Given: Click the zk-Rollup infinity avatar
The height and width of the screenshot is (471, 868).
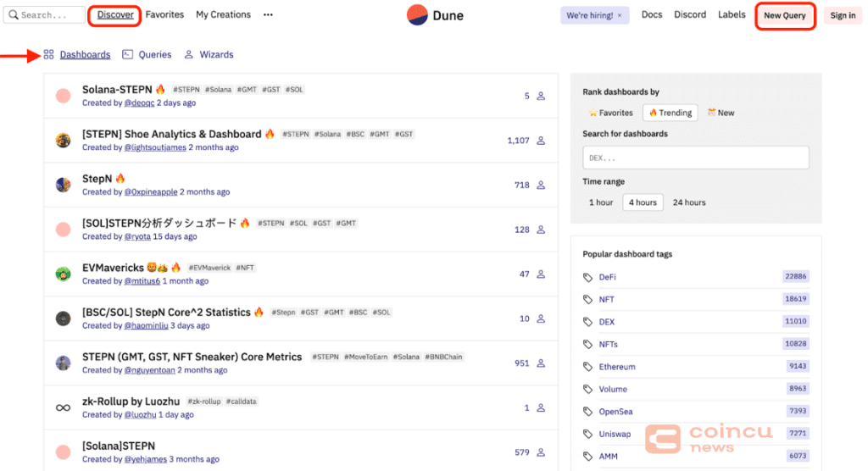Looking at the screenshot, I should 63,408.
